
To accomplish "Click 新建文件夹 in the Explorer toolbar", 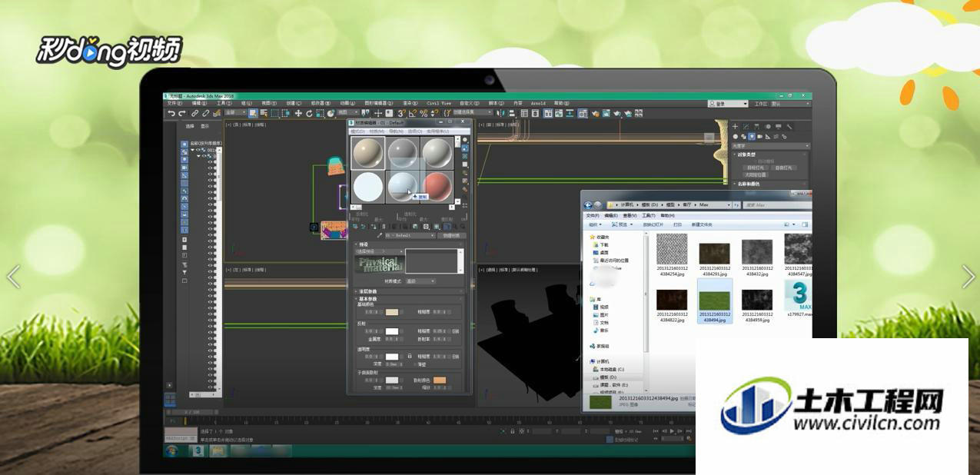I will (702, 224).
